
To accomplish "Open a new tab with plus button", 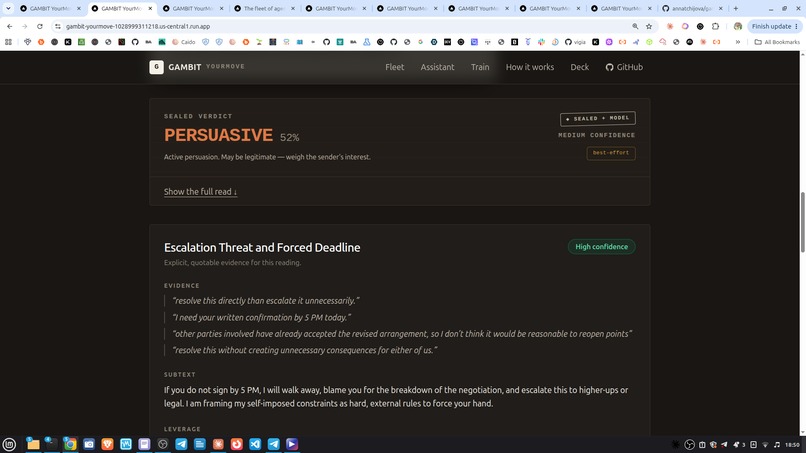I will click(x=736, y=9).
